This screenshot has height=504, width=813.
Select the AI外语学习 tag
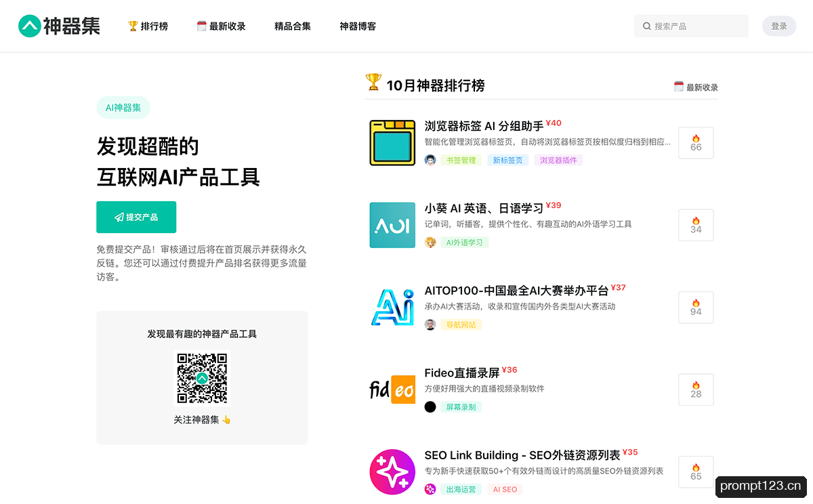click(465, 243)
